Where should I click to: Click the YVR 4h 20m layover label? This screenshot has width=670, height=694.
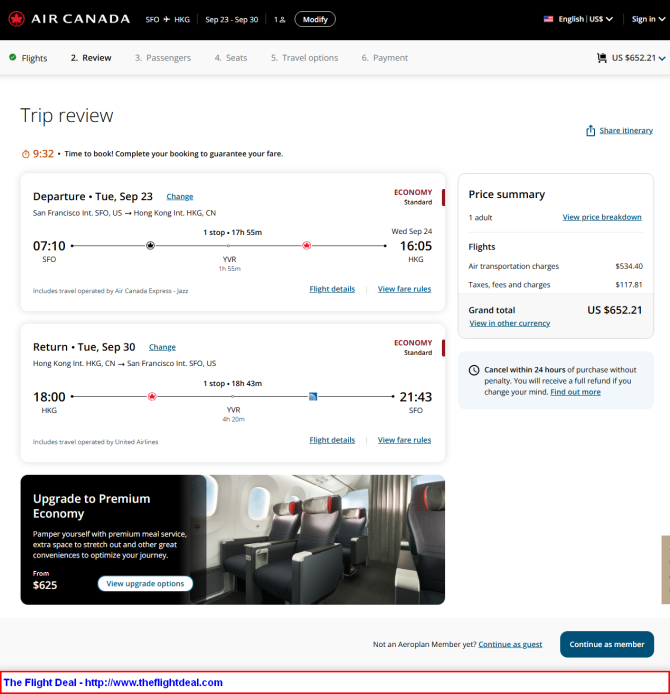(x=233, y=414)
